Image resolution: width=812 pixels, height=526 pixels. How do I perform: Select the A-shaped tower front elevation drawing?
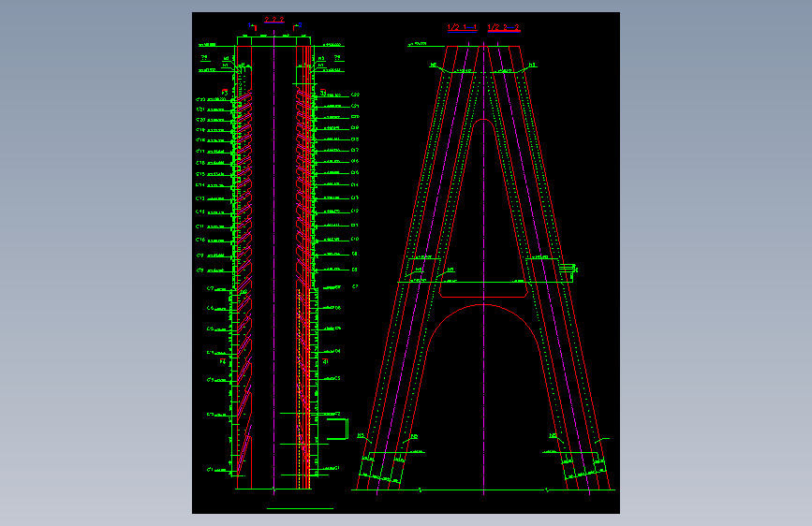coord(483,267)
